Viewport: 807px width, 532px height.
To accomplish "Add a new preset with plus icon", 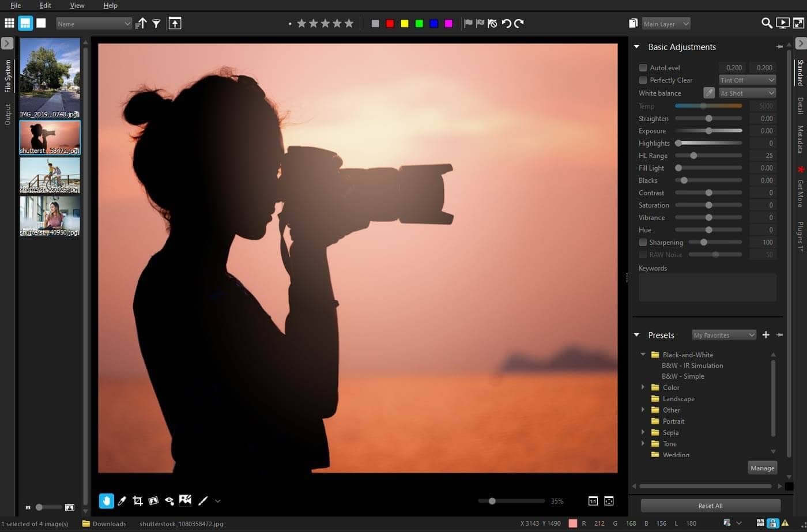I will (x=765, y=335).
